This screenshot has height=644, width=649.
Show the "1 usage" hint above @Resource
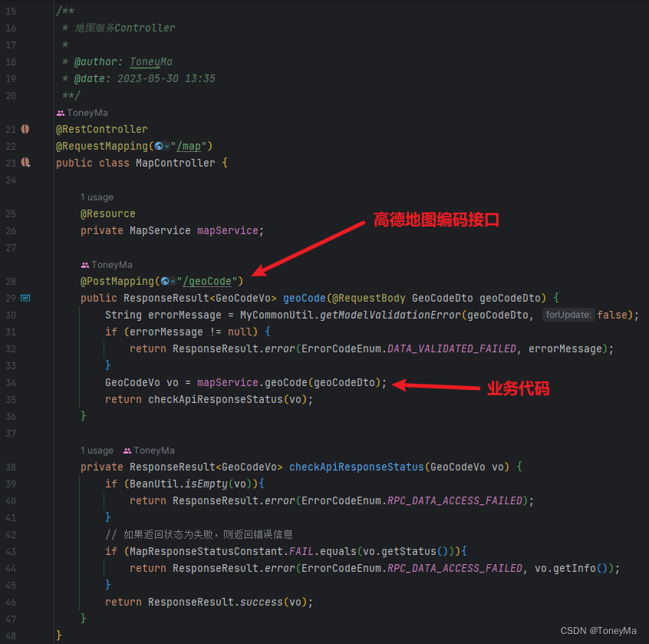[97, 197]
